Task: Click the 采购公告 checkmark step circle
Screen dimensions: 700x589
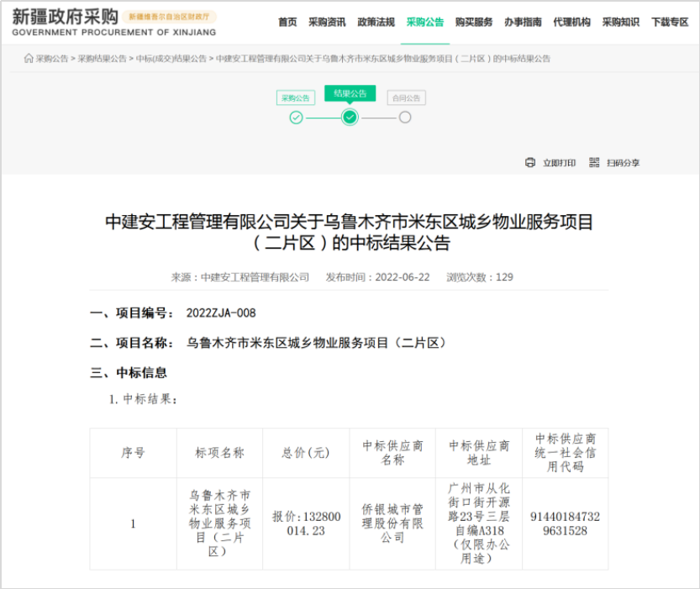Action: point(296,118)
